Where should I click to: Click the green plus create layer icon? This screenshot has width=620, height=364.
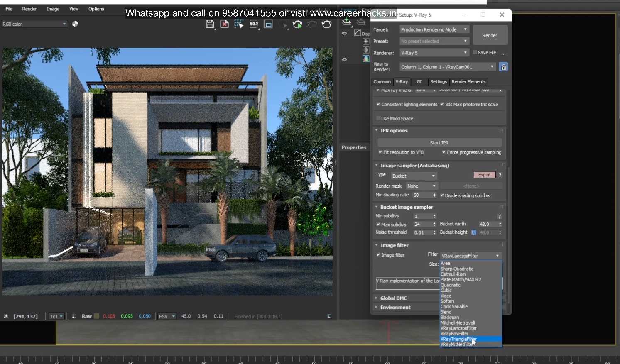pos(346,22)
